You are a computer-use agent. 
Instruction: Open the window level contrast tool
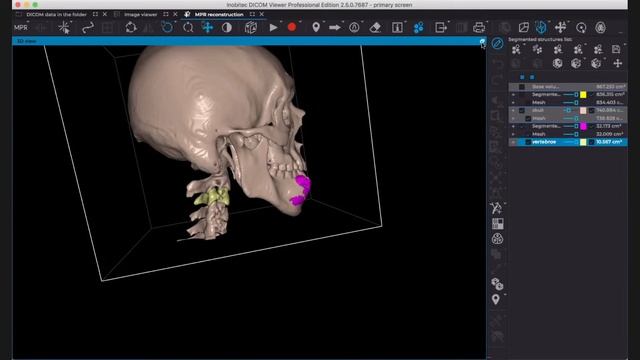coord(227,28)
